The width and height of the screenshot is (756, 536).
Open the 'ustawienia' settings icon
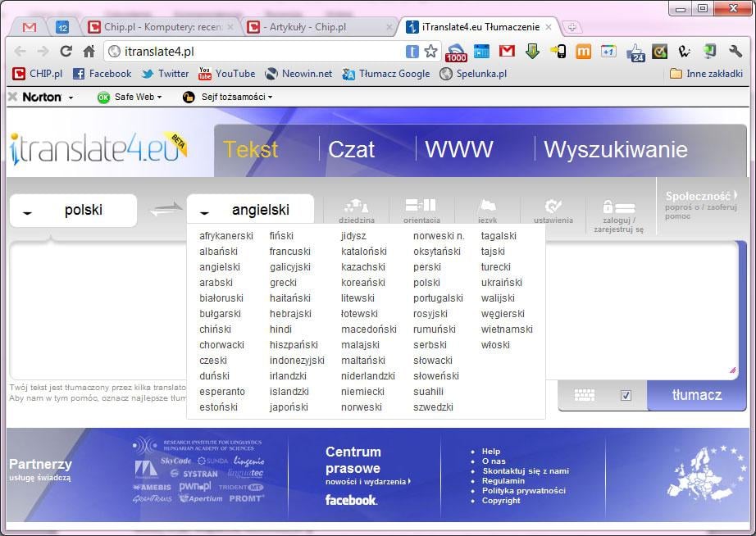pyautogui.click(x=553, y=207)
